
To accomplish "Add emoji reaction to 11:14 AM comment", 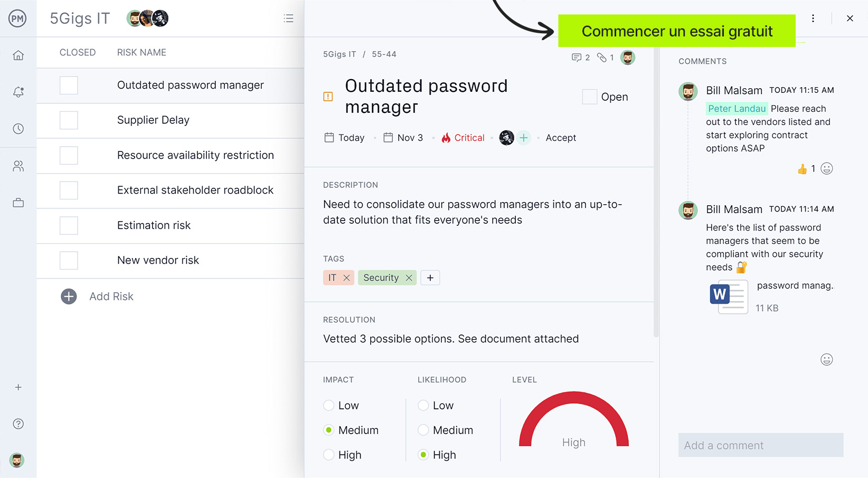I will pyautogui.click(x=827, y=360).
